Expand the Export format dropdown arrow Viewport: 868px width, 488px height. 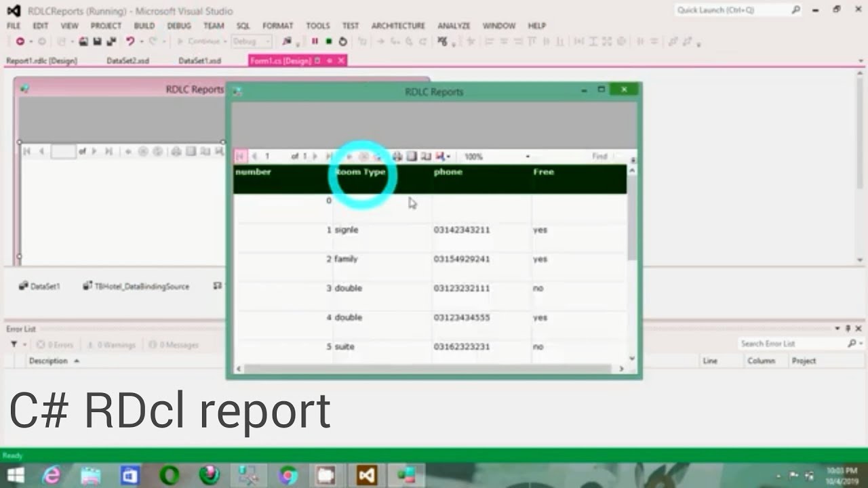pyautogui.click(x=449, y=157)
